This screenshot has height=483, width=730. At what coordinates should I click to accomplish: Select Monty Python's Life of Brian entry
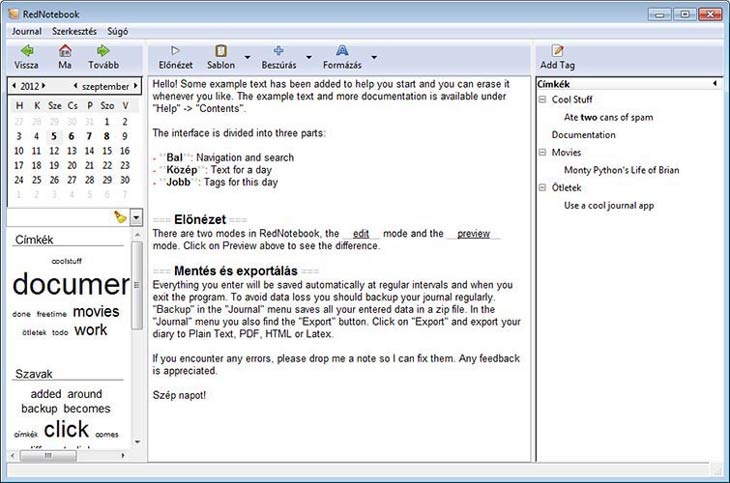(x=621, y=170)
